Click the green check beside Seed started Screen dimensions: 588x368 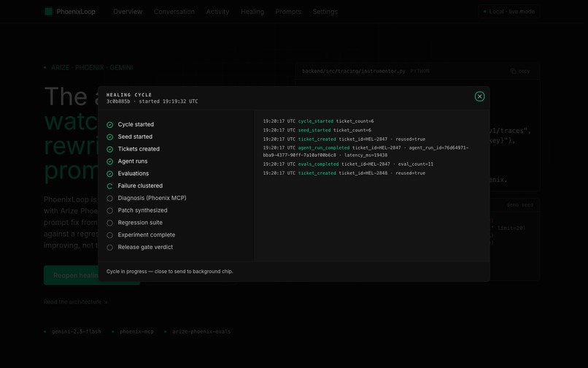coord(110,137)
